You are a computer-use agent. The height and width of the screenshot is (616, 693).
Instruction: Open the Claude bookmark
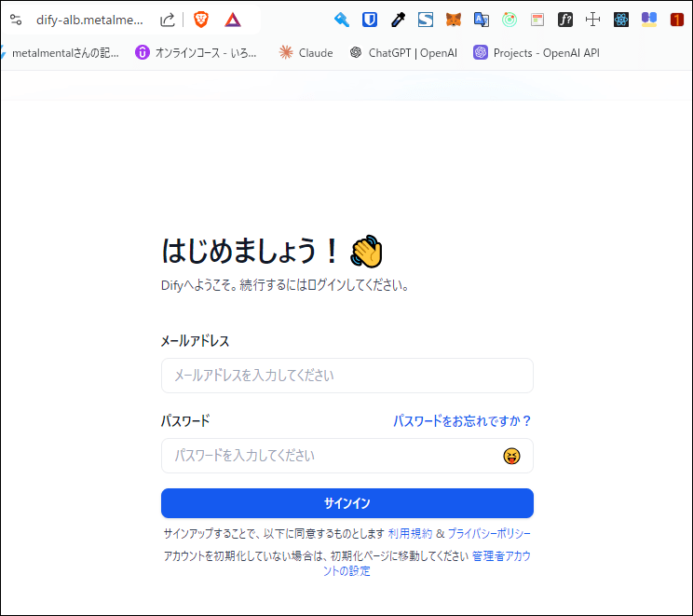306,53
